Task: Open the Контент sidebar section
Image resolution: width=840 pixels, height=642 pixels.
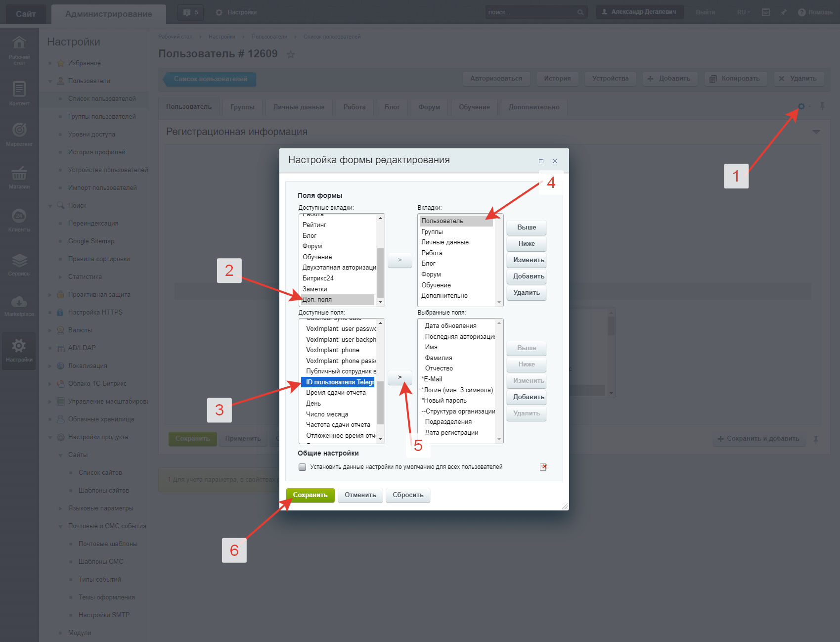Action: pos(19,93)
